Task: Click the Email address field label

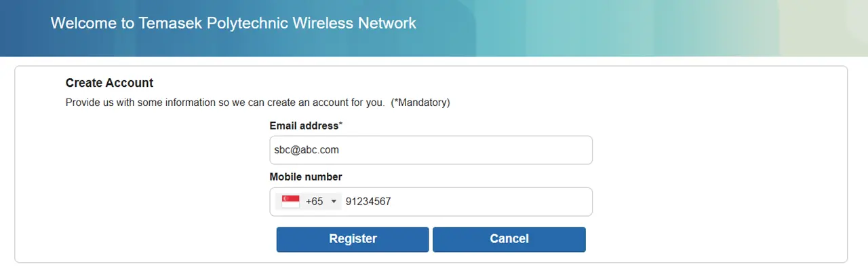Action: tap(303, 126)
